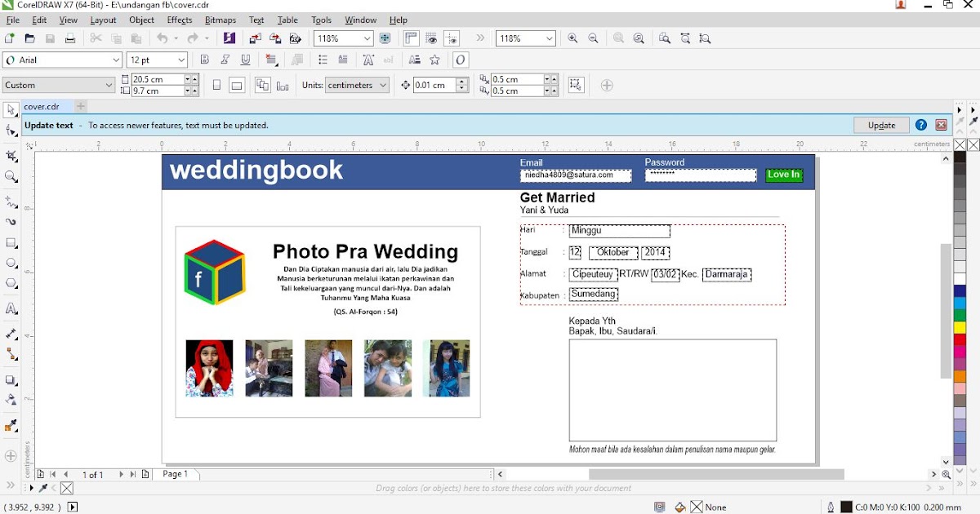Open the Custom page size dropdown

click(109, 85)
